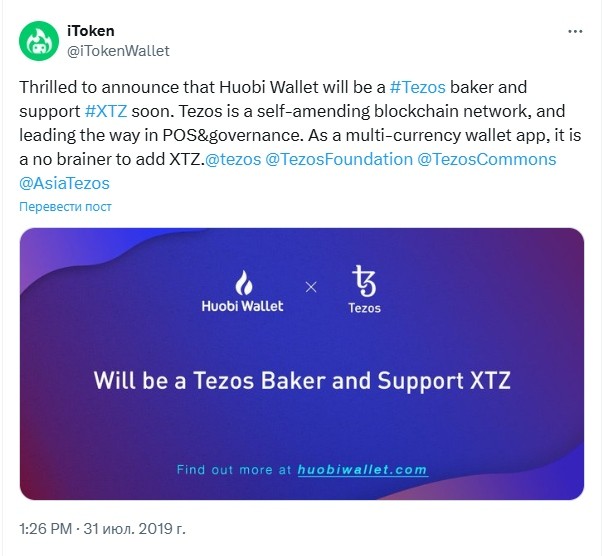Click the X separator between logos
The height and width of the screenshot is (556, 602).
pos(311,287)
